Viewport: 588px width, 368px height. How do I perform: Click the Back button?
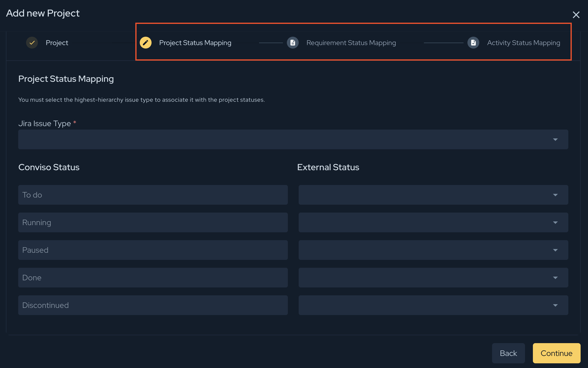[x=508, y=353]
